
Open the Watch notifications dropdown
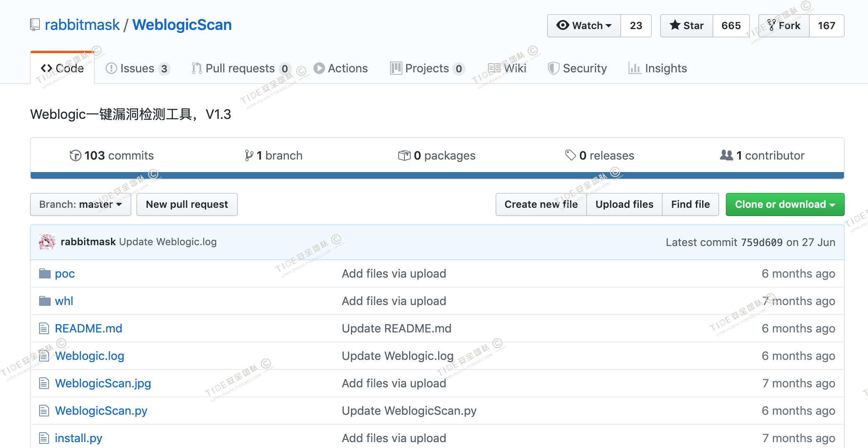click(584, 26)
